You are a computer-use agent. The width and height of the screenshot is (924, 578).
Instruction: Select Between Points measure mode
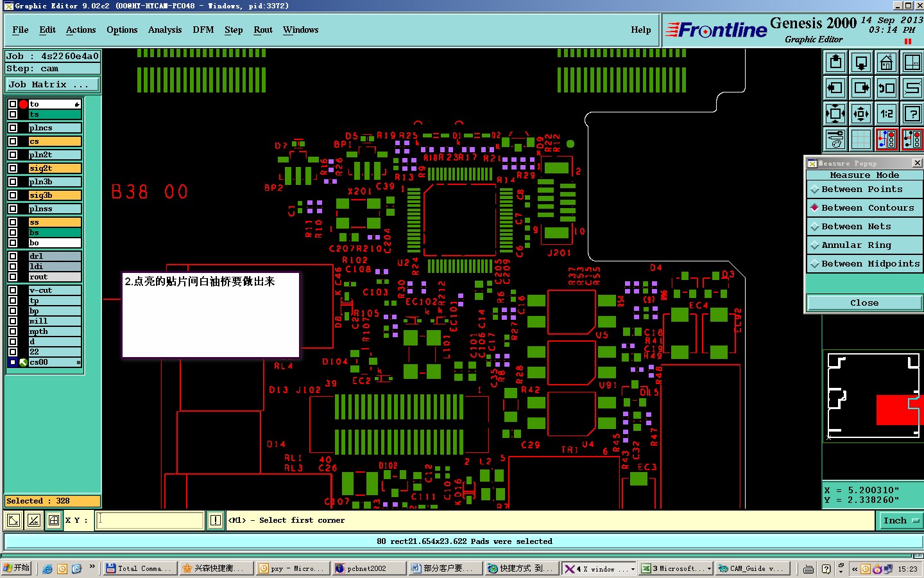(864, 189)
